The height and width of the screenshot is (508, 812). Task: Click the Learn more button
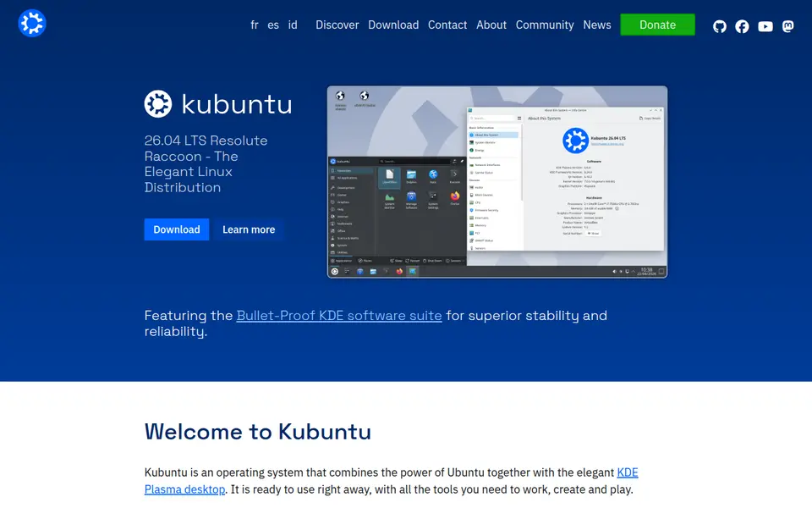(249, 229)
